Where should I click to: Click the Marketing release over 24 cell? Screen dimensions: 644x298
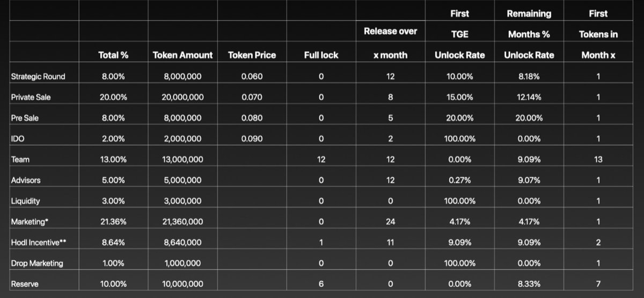(390, 222)
